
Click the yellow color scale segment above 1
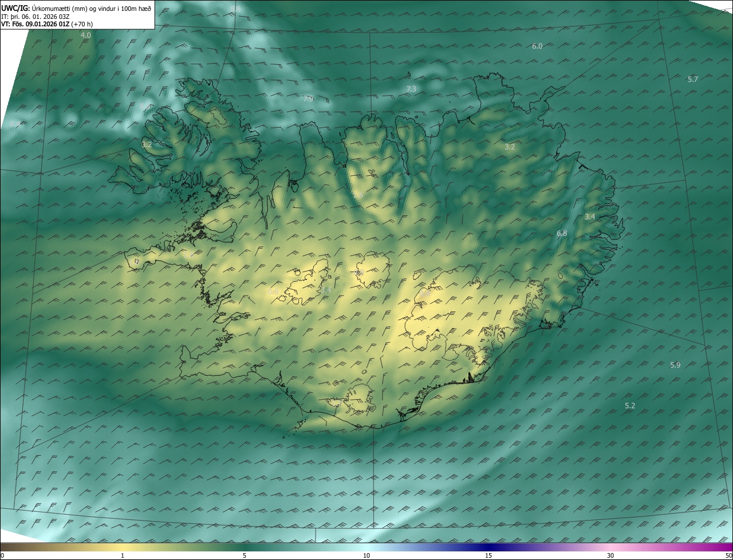(123, 546)
